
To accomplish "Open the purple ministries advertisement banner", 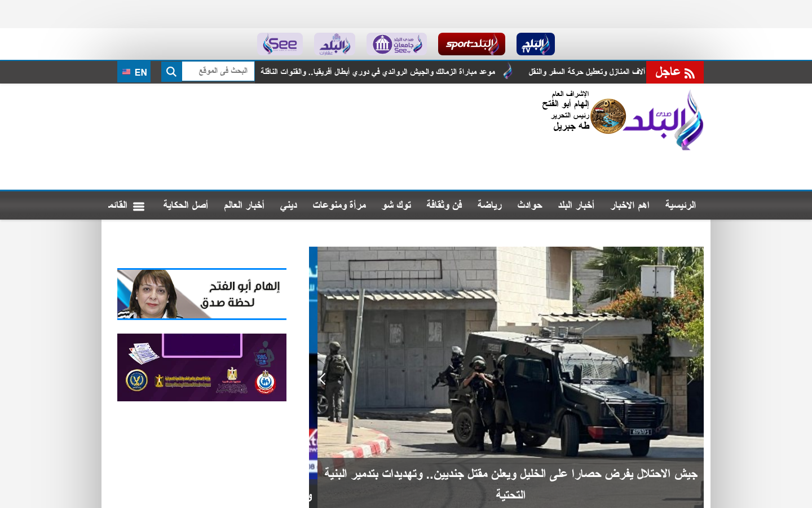I will pos(202,367).
